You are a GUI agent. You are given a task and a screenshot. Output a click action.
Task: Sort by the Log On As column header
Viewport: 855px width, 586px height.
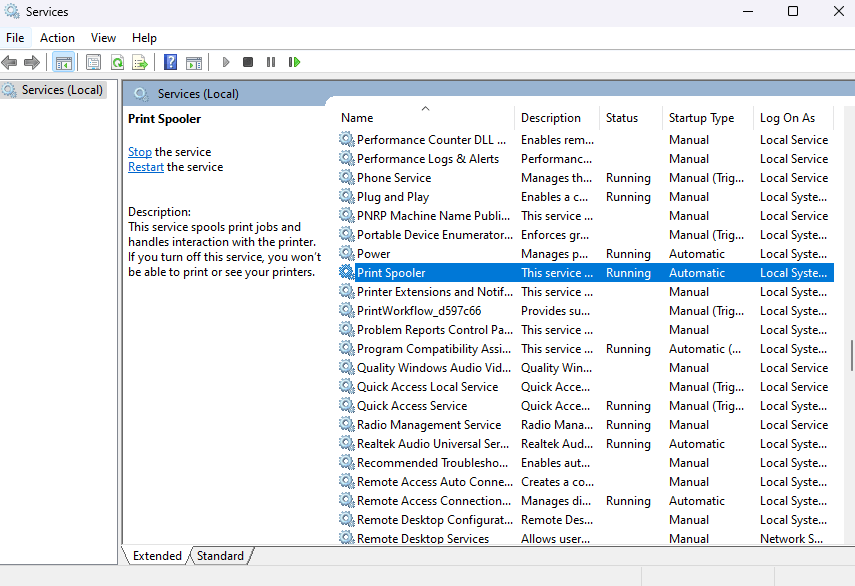tap(793, 118)
